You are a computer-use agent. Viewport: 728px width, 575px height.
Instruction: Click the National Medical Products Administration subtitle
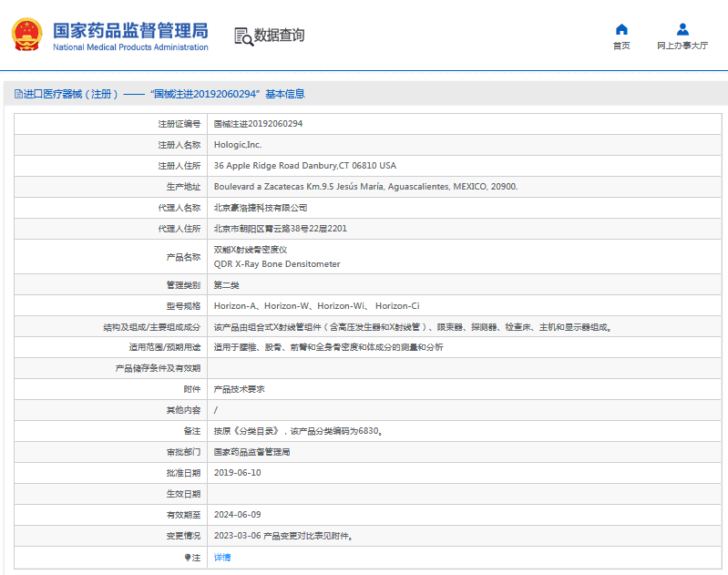point(130,47)
